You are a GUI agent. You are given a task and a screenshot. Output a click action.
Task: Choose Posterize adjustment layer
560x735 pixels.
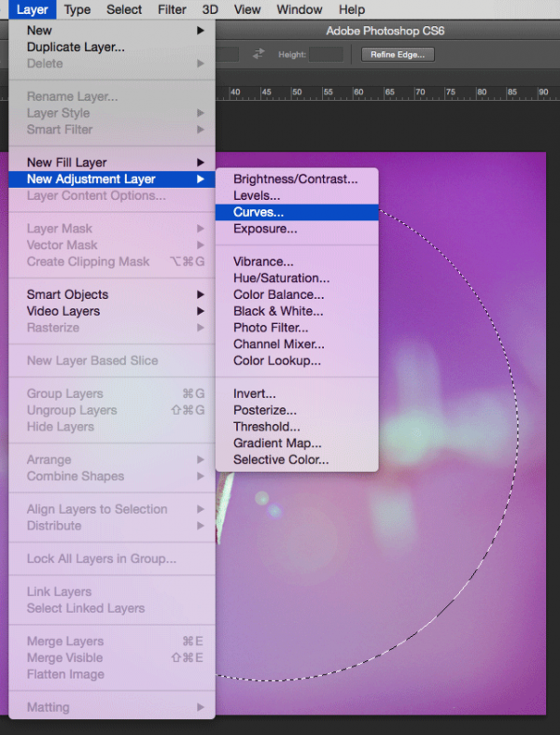coord(297,410)
